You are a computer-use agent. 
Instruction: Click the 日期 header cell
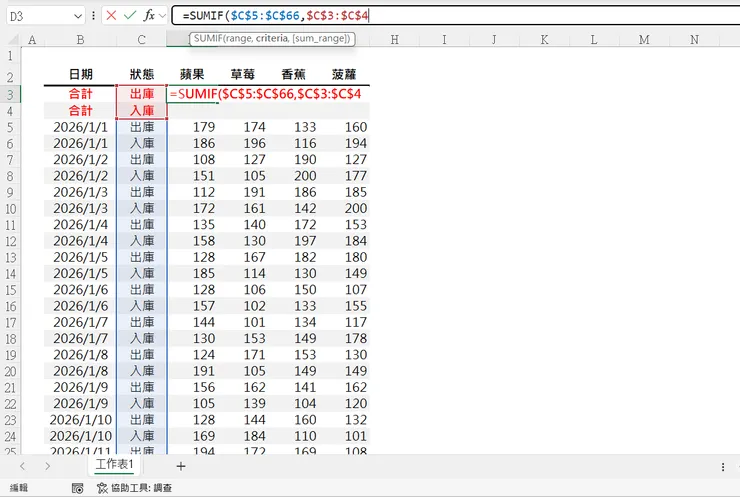pos(80,75)
